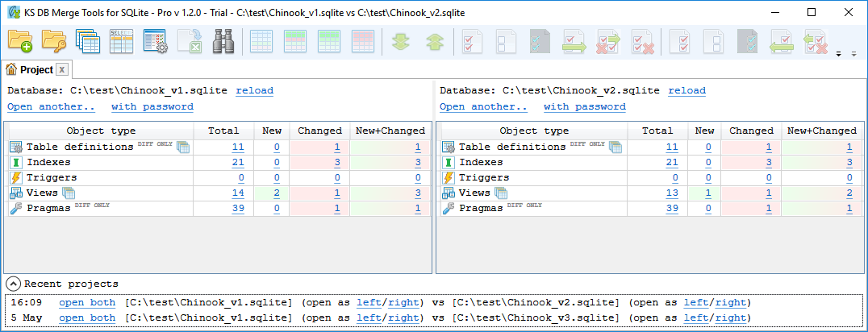Click the green double up-arrow icon
The height and width of the screenshot is (332, 868).
[435, 43]
